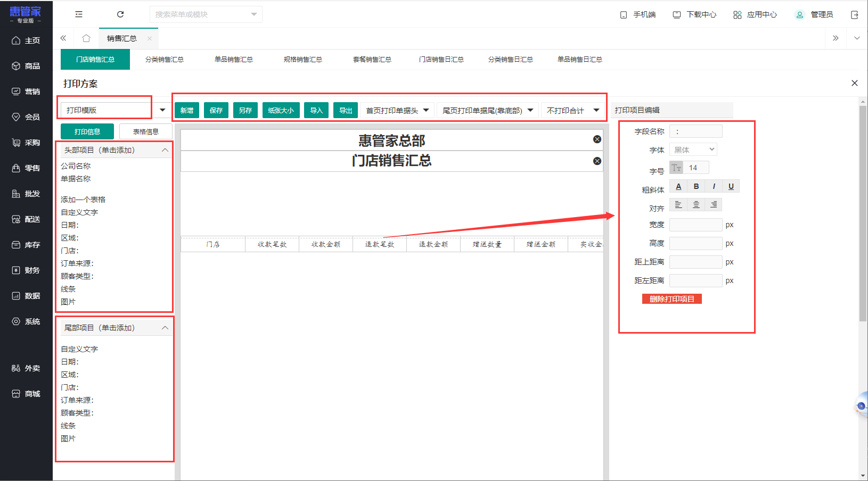Screen dimensions: 868x481
Task: Switch to 单品销售汇总 tab
Action: coord(234,60)
